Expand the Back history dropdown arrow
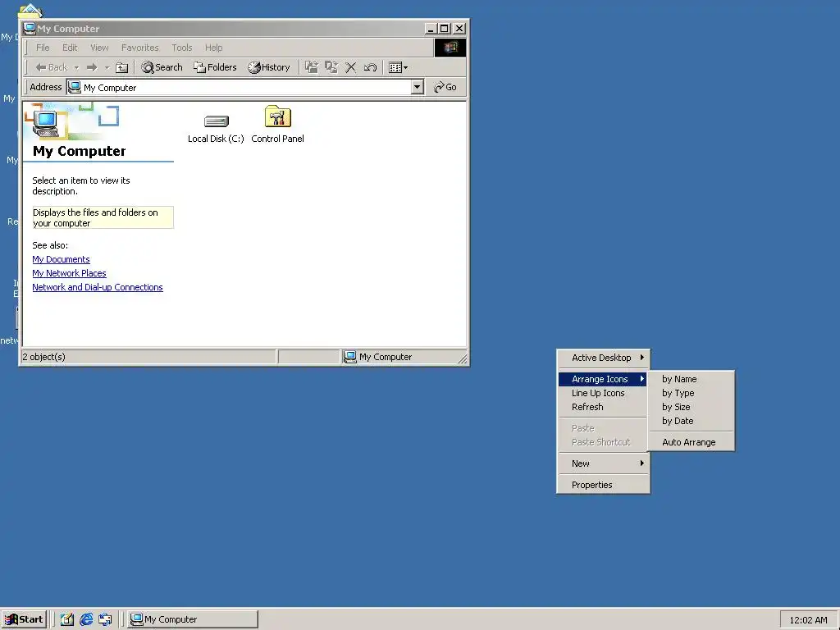Viewport: 840px width, 630px height. 76,67
